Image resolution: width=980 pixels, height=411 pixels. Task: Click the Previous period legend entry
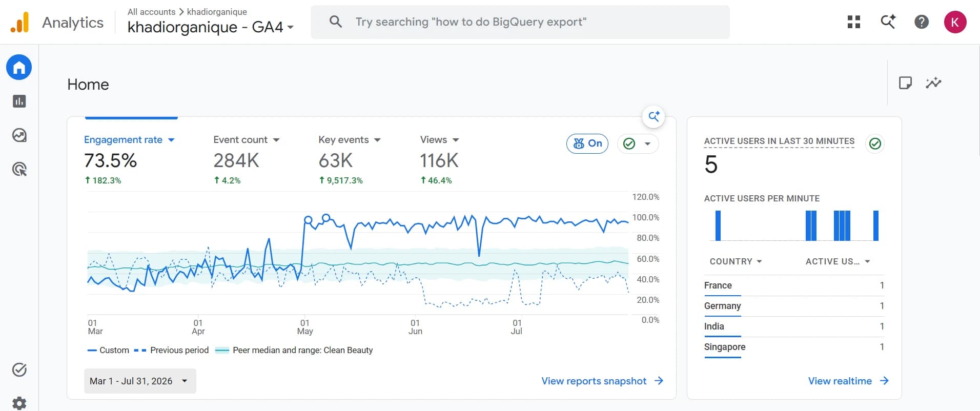click(171, 350)
